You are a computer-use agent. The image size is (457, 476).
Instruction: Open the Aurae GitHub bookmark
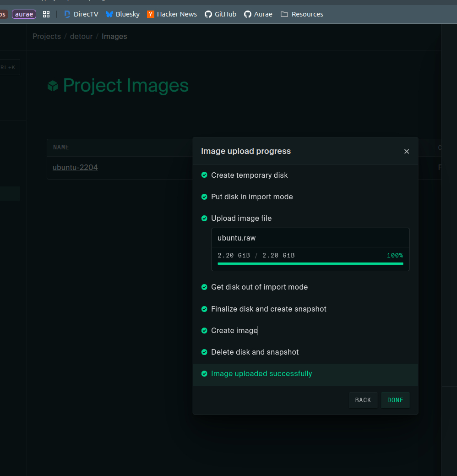point(258,14)
